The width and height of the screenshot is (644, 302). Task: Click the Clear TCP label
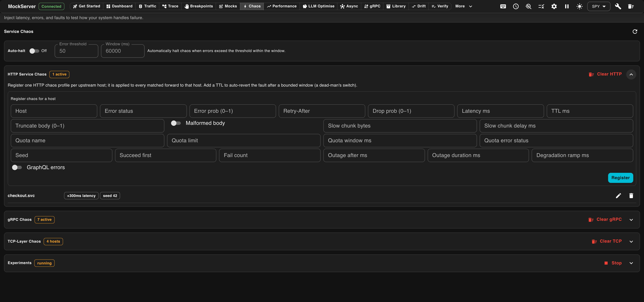click(610, 241)
